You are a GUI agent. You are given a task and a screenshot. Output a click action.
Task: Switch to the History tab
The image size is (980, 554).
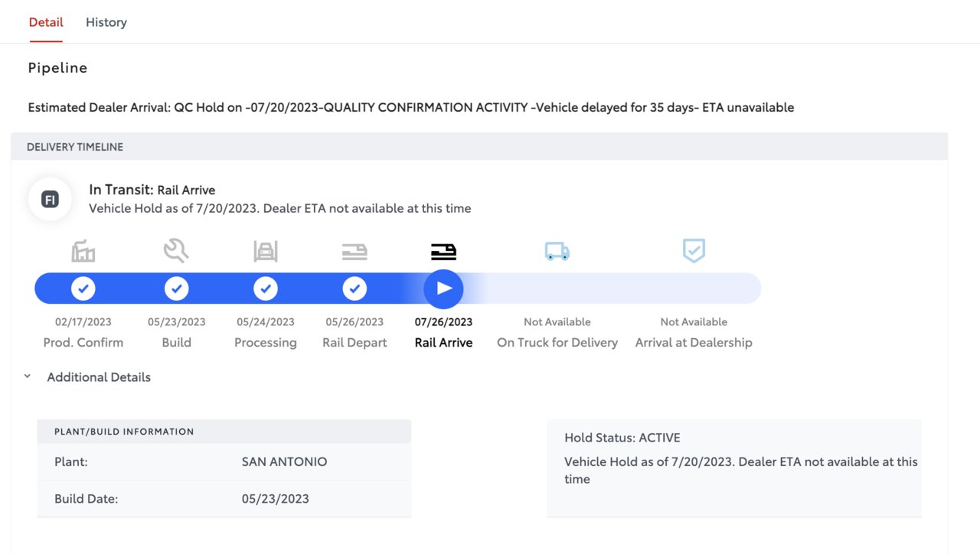(106, 22)
